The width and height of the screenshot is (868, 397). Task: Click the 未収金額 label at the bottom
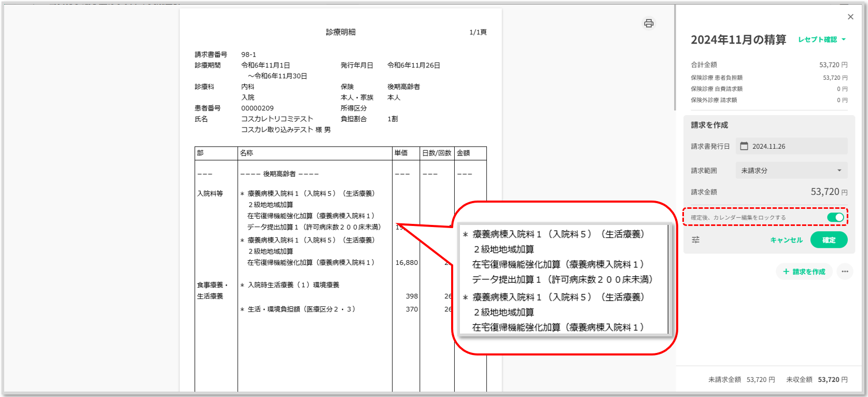pyautogui.click(x=799, y=380)
